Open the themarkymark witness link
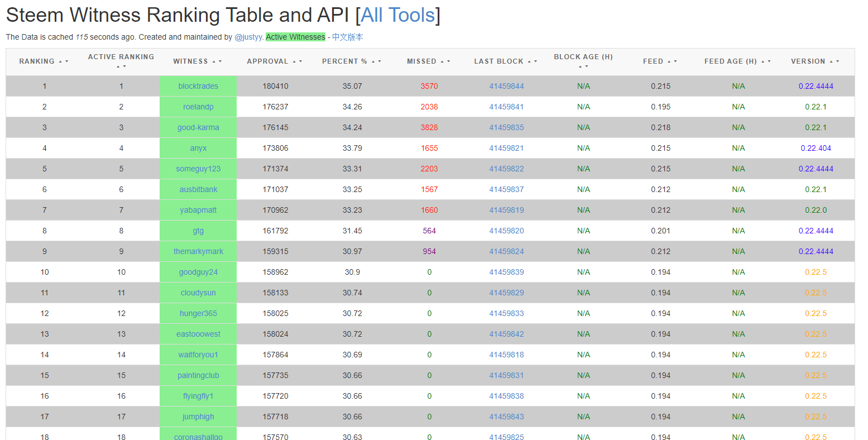868x440 pixels. coord(198,251)
